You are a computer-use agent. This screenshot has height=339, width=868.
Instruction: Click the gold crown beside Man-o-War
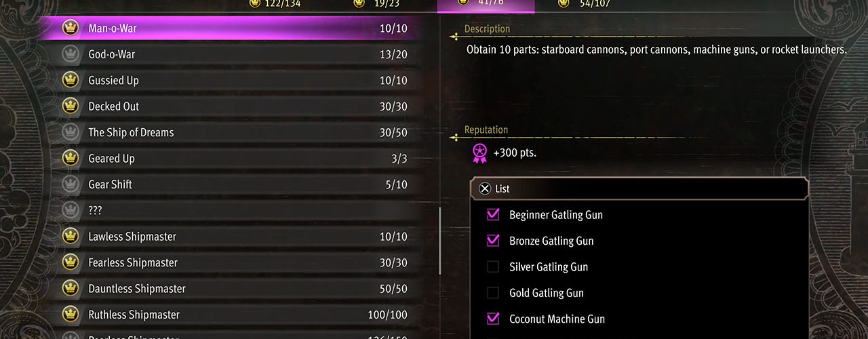pos(70,28)
